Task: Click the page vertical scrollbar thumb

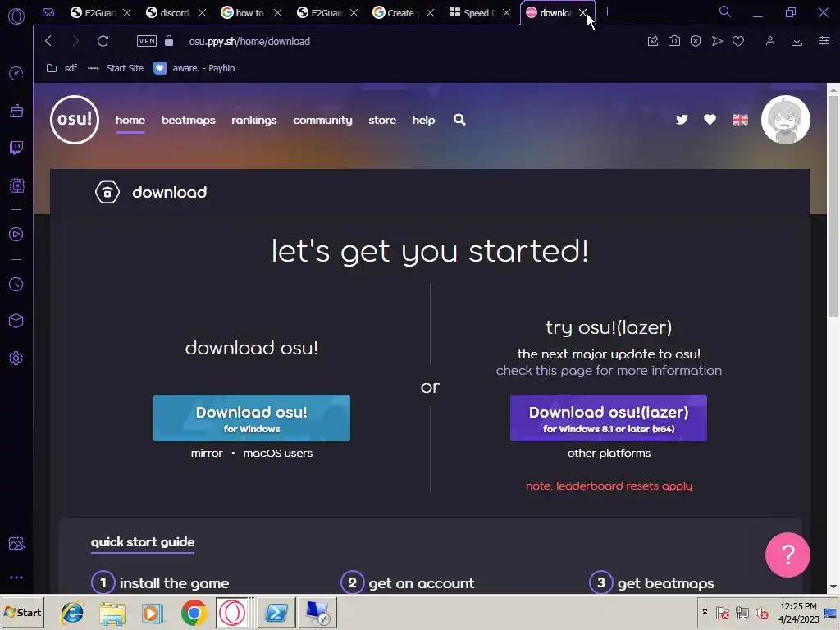Action: 833,206
